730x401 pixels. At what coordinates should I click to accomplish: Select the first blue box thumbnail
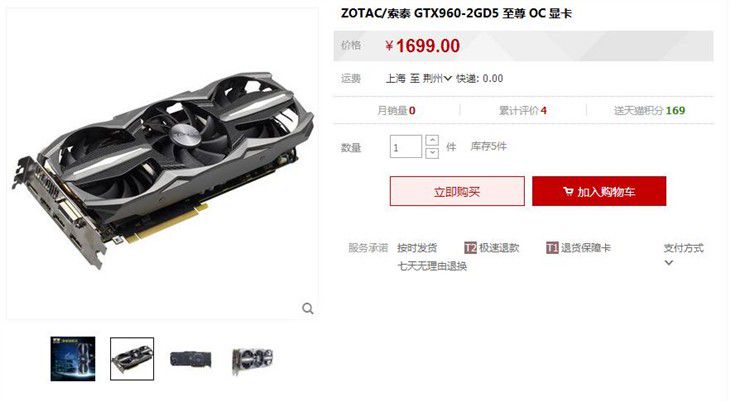coord(73,359)
